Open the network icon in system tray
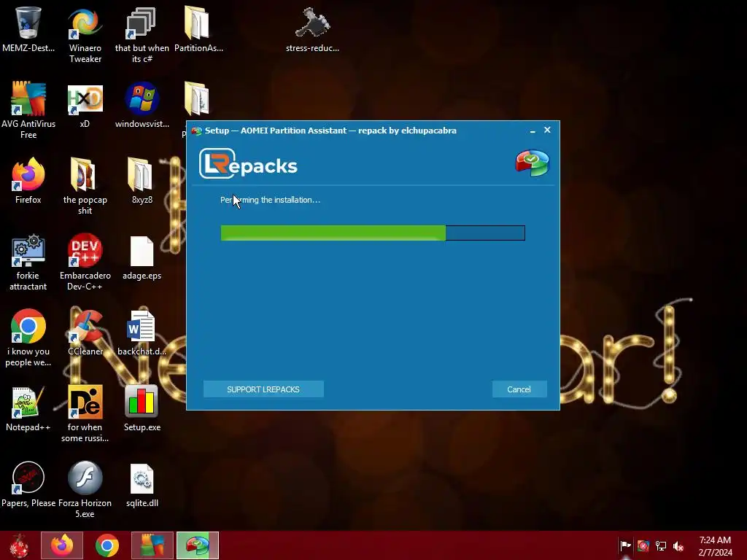 [661, 545]
